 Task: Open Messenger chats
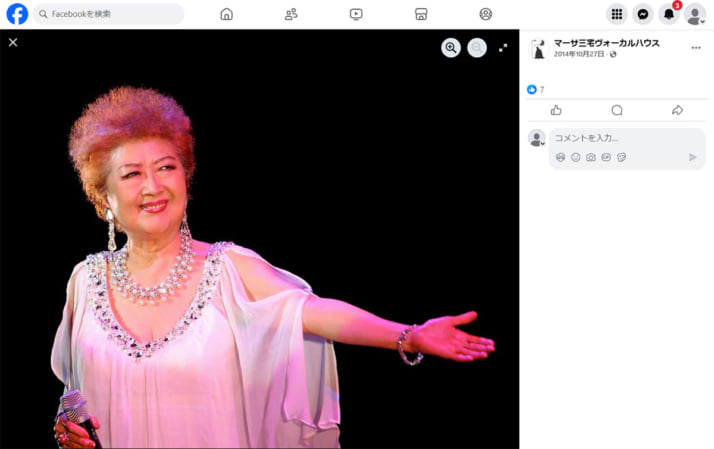tap(643, 14)
